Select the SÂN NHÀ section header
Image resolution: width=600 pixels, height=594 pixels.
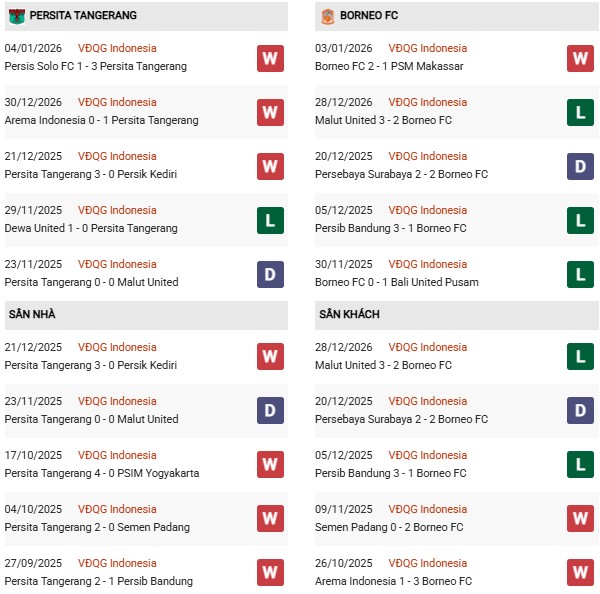pyautogui.click(x=33, y=315)
